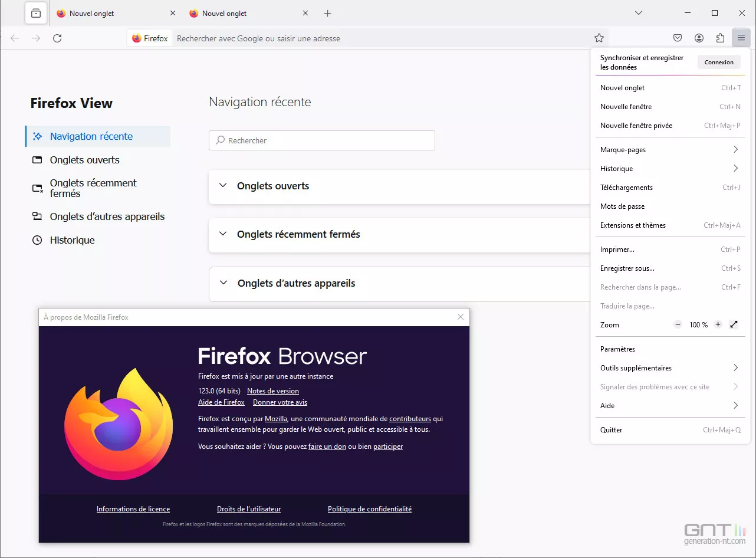Follow the faire un don link
Viewport: 756px width, 558px height.
coord(327,447)
